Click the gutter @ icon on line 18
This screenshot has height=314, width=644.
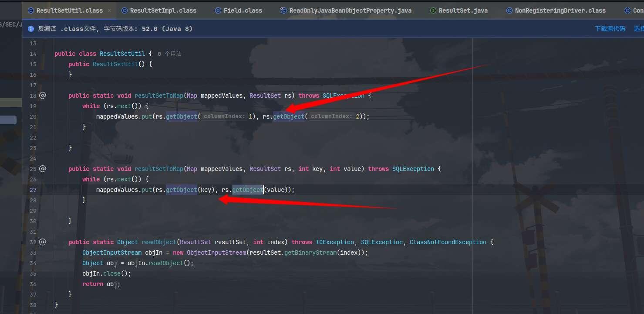click(42, 95)
